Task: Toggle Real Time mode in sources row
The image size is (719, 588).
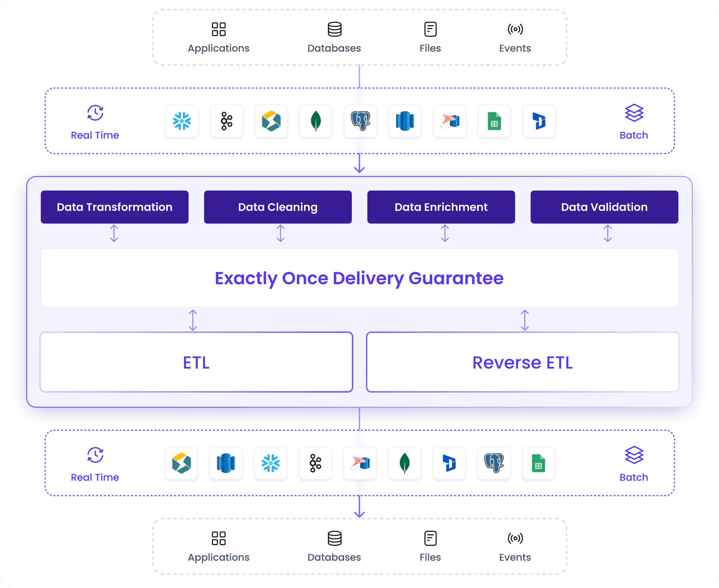Action: [x=95, y=121]
